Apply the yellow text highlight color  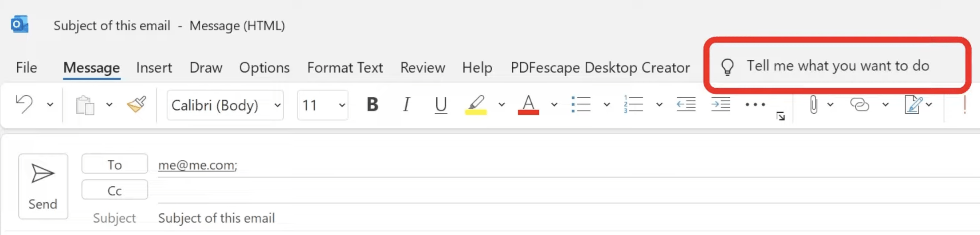[476, 105]
